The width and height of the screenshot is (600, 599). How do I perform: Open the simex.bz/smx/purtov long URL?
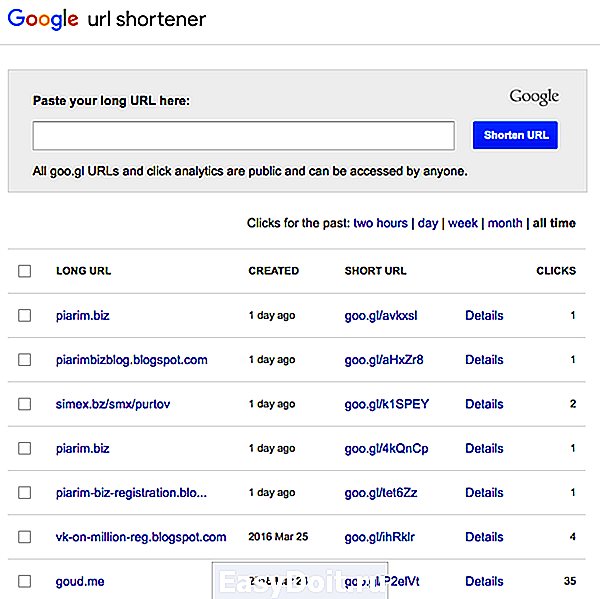click(x=113, y=404)
